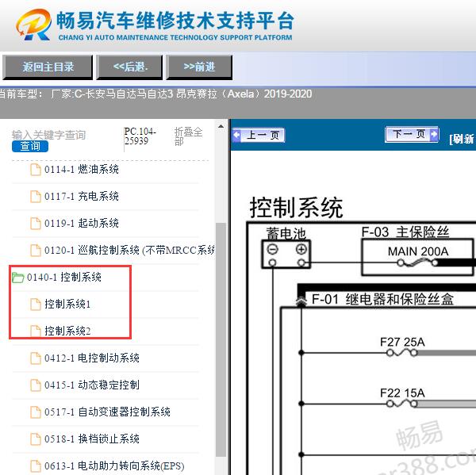Click the 返回主目录 button
Image resolution: width=476 pixels, height=475 pixels.
[x=48, y=67]
